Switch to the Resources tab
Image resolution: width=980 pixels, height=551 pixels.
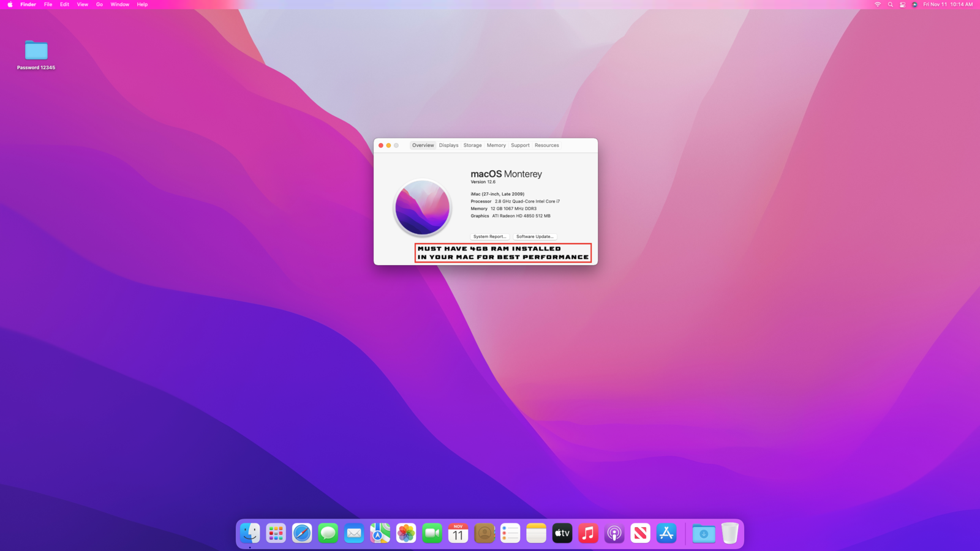[546, 145]
